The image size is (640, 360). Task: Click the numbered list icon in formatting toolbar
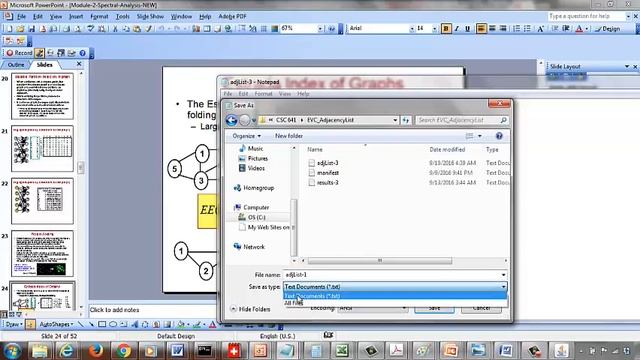[x=516, y=29]
